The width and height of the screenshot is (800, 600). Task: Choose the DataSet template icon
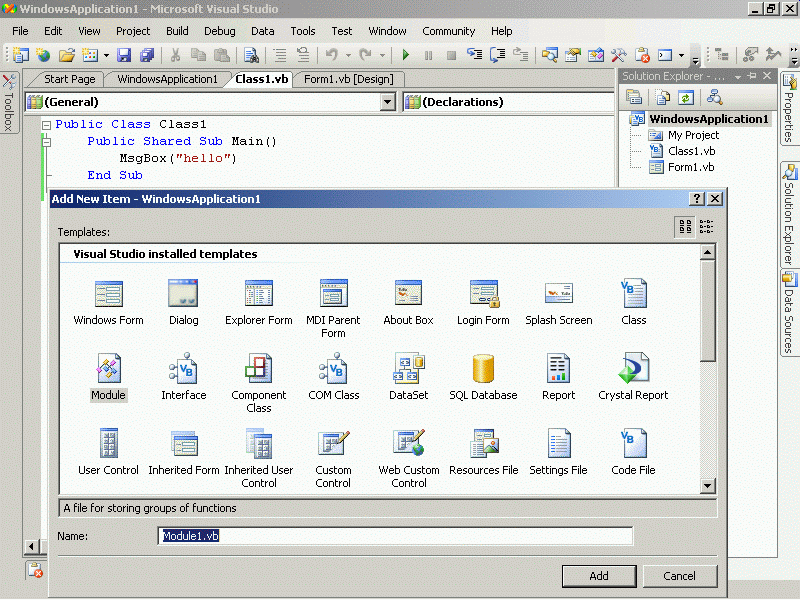(x=408, y=369)
